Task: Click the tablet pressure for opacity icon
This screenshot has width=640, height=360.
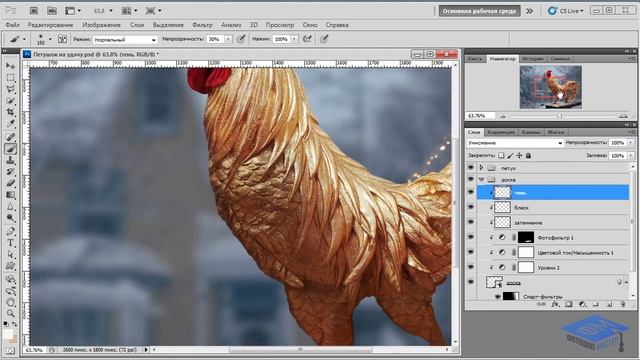Action: click(x=241, y=39)
